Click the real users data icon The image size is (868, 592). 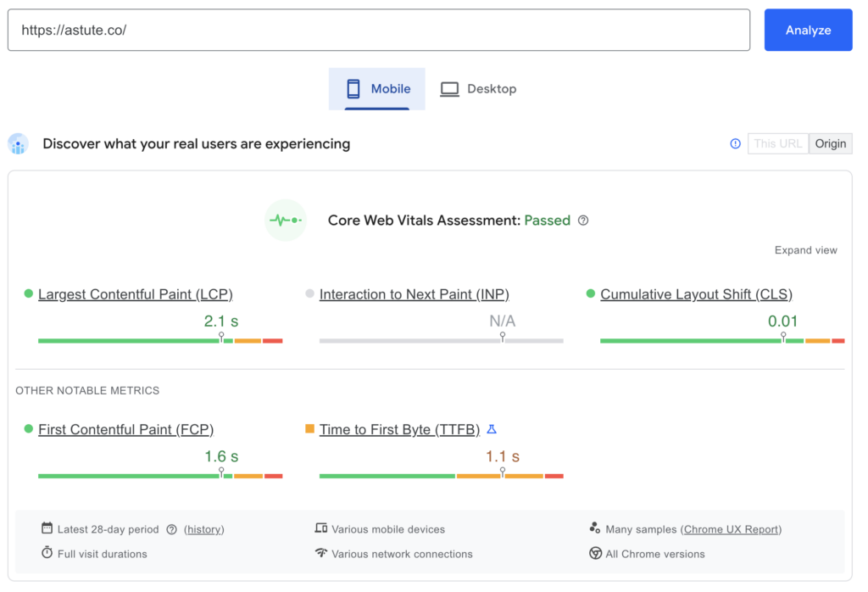[x=19, y=144]
